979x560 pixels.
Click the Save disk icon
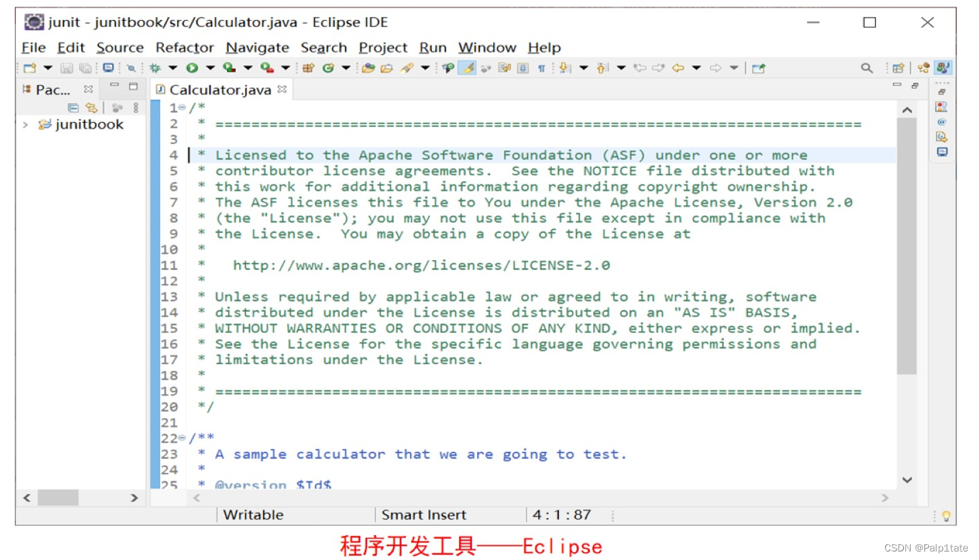click(67, 68)
